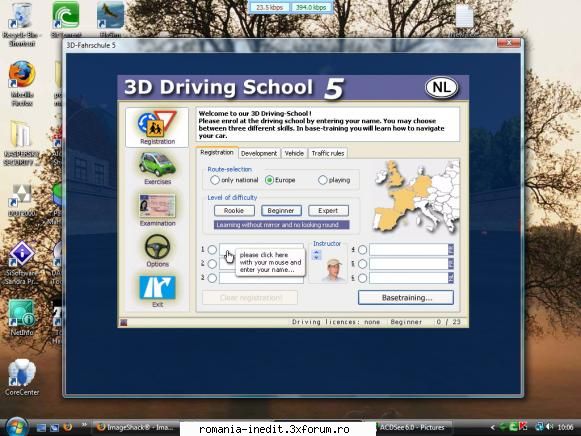Click the Kaspersky tray icon
Viewport: 581px width, 436px height.
(523, 427)
